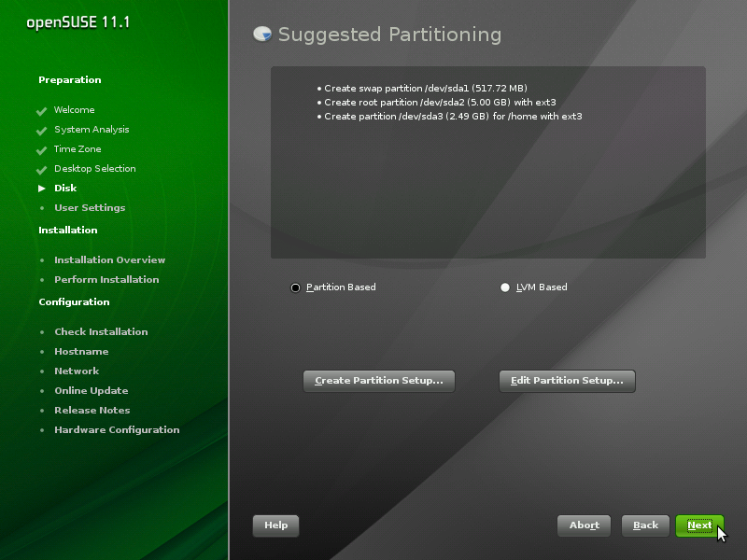Select the Desktop Selection step
Screen dimensions: 747x560
coord(95,169)
